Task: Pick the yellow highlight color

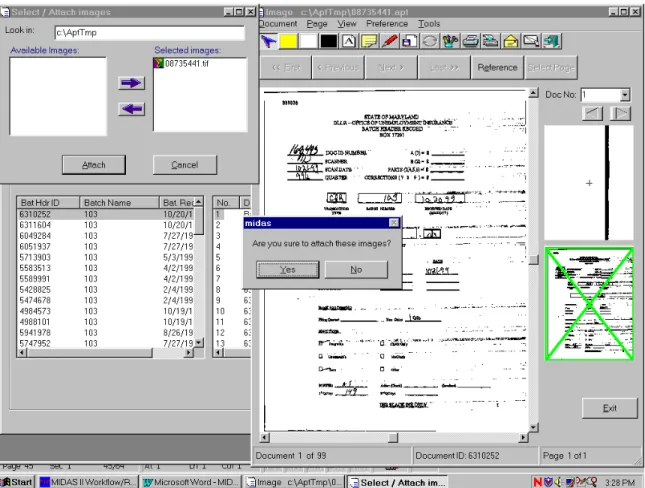Action: 288,41
